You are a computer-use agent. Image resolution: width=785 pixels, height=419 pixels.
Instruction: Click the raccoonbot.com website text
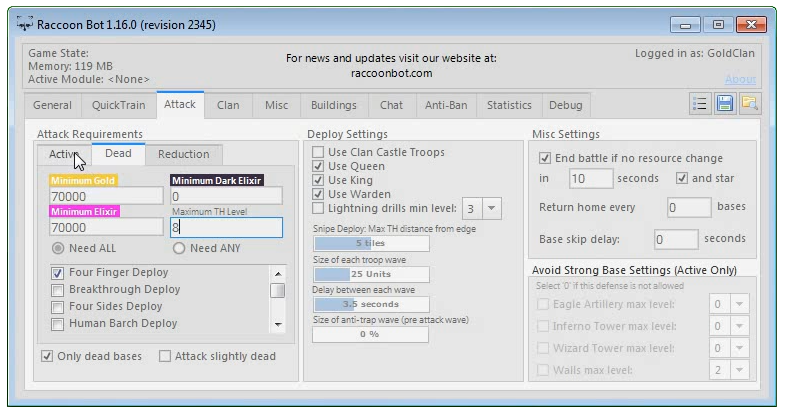tap(391, 73)
